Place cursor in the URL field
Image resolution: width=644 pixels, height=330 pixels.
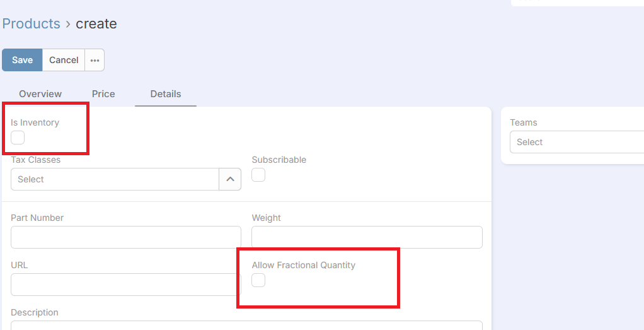126,285
